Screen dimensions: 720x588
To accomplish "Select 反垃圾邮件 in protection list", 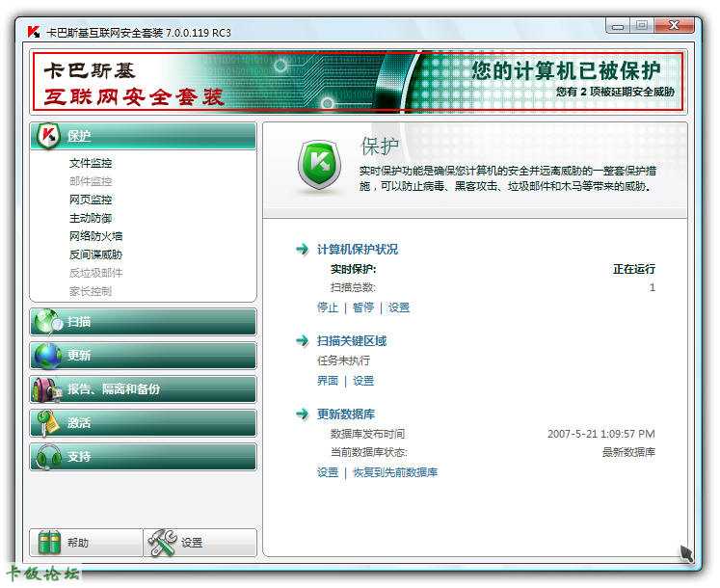I will pyautogui.click(x=96, y=273).
